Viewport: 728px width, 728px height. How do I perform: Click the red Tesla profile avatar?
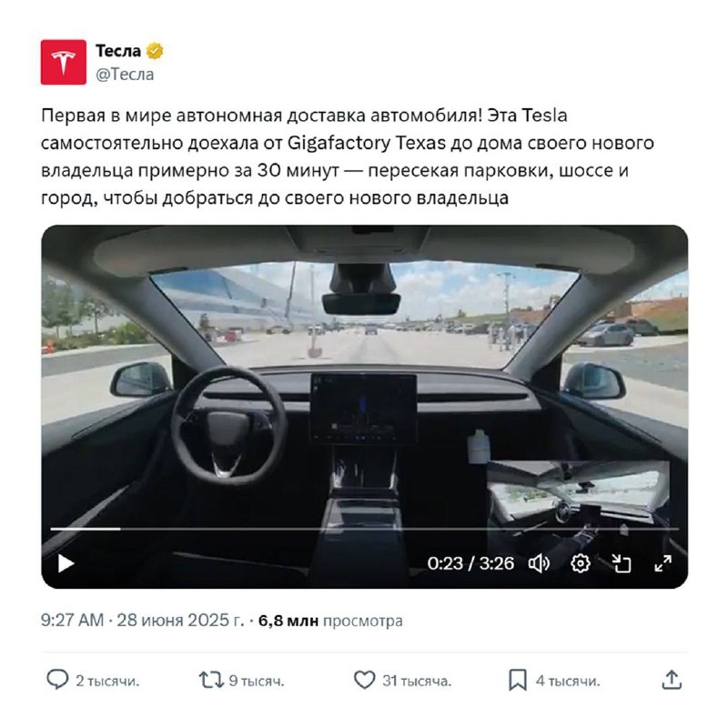64,62
